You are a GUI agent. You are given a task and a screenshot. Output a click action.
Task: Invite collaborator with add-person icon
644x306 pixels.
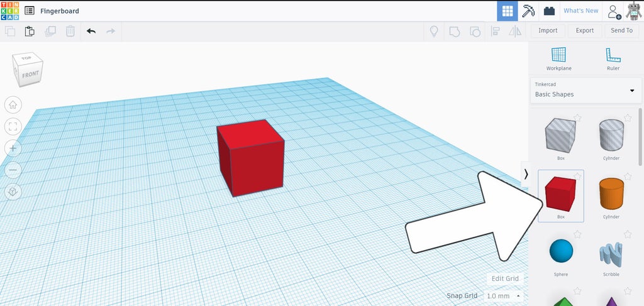[x=614, y=11]
